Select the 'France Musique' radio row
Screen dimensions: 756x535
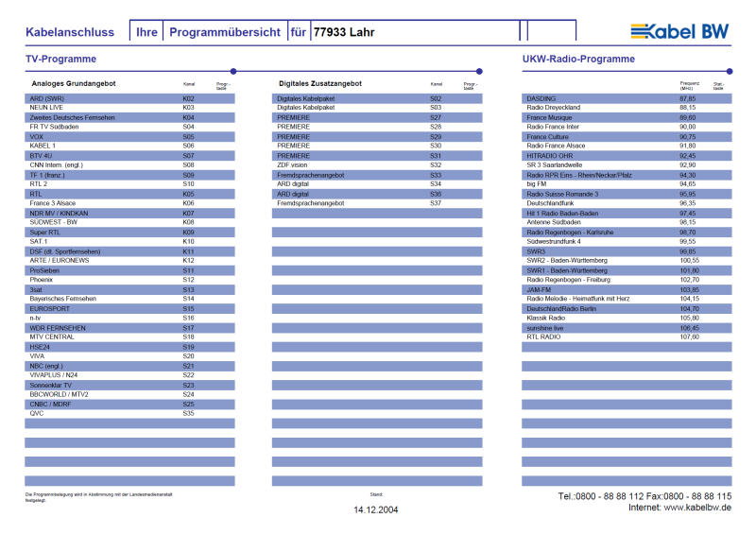627,118
